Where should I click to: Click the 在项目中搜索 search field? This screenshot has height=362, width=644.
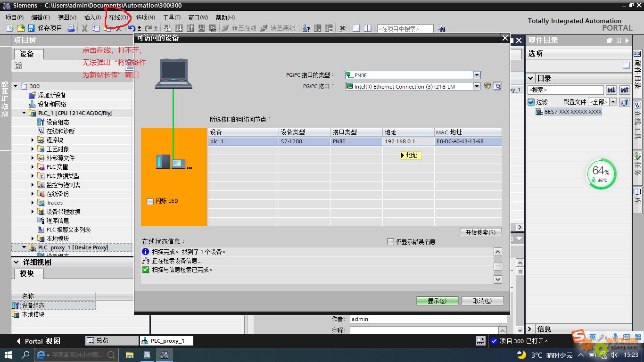click(x=405, y=29)
